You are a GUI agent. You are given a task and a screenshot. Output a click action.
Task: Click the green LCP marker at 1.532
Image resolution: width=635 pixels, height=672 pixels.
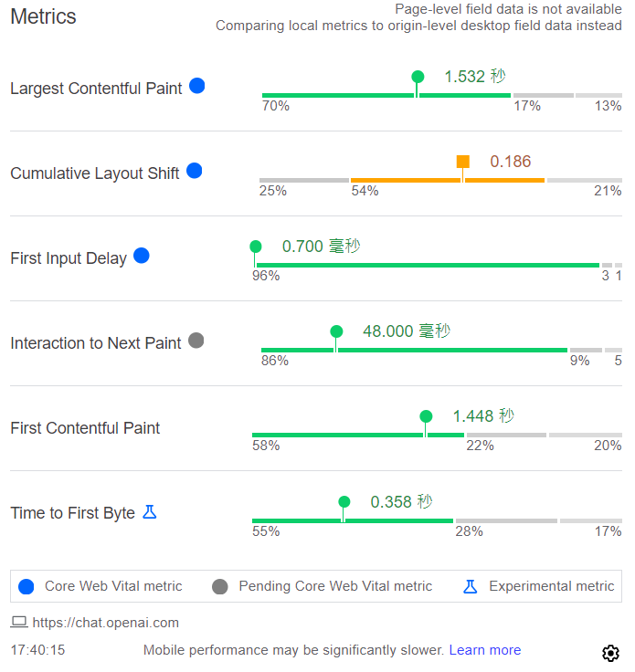point(418,78)
